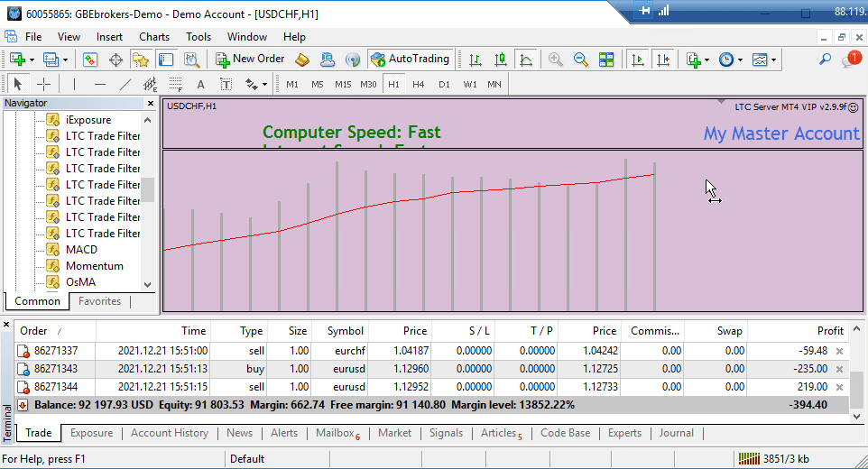Screen dimensions: 868x469
Task: Click the Zoom In magnifier
Action: 555,60
